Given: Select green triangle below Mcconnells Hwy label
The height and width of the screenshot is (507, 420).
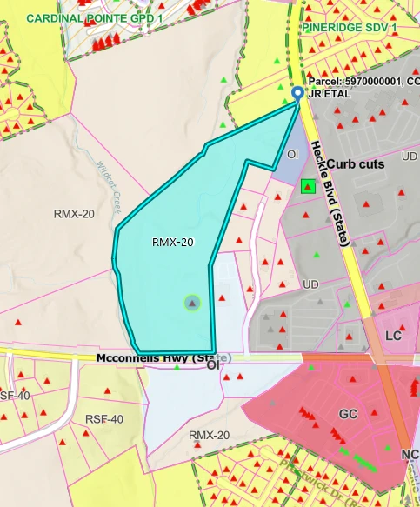Looking at the screenshot, I should tap(177, 368).
